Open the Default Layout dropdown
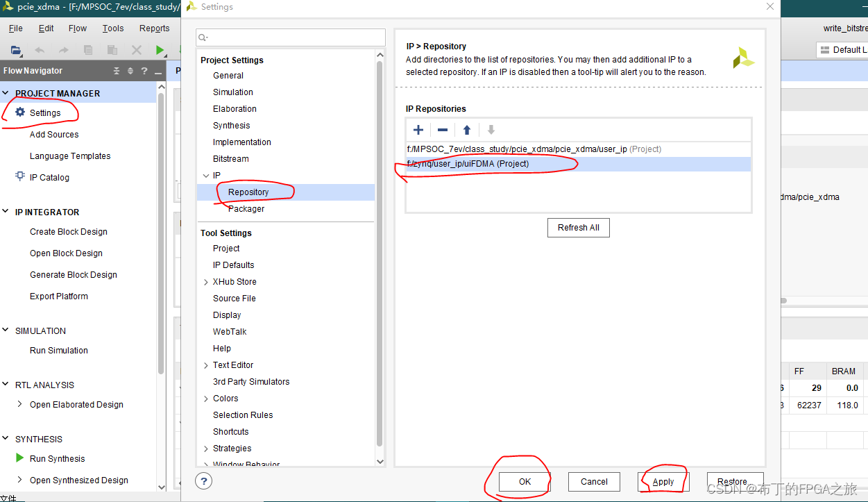The height and width of the screenshot is (502, 868). [x=842, y=50]
